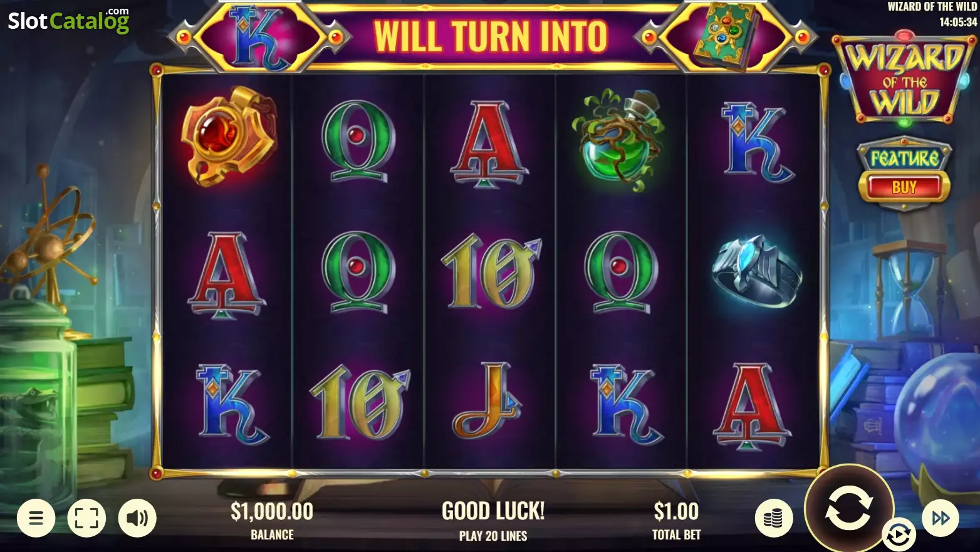Select the red amulet symbol on reel one
The height and width of the screenshot is (552, 980).
228,135
